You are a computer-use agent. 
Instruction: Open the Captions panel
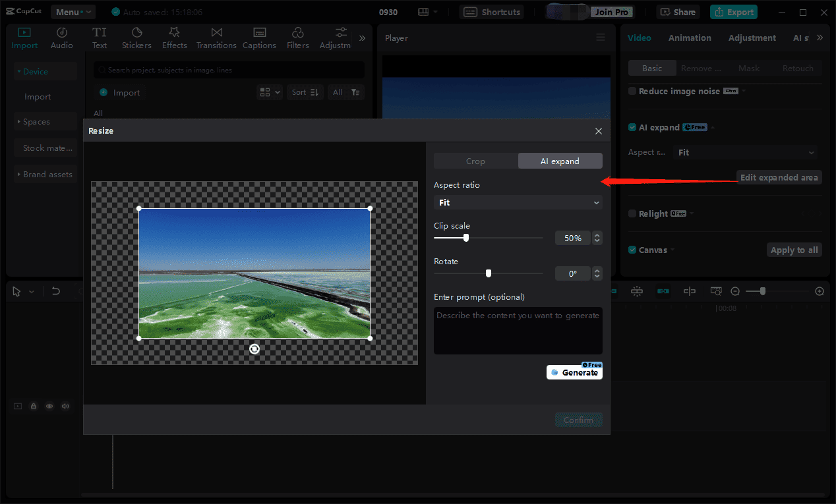pyautogui.click(x=259, y=38)
